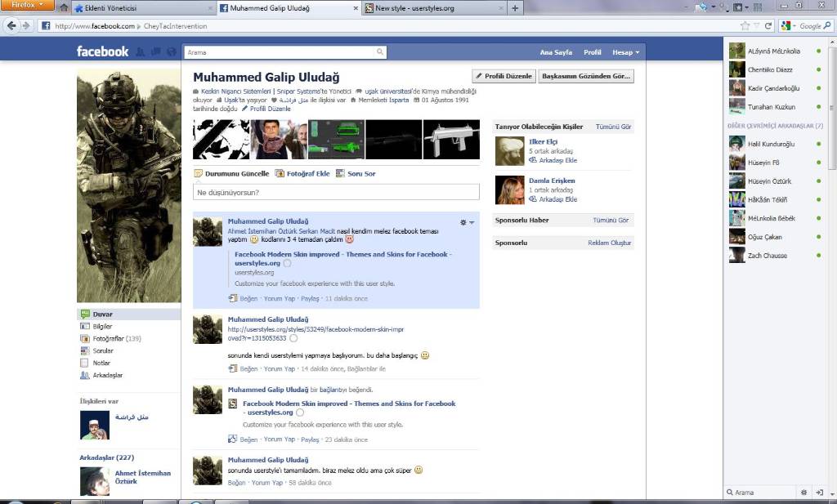
Task: Select Durumunu Güncelle option
Action: pyautogui.click(x=231, y=174)
